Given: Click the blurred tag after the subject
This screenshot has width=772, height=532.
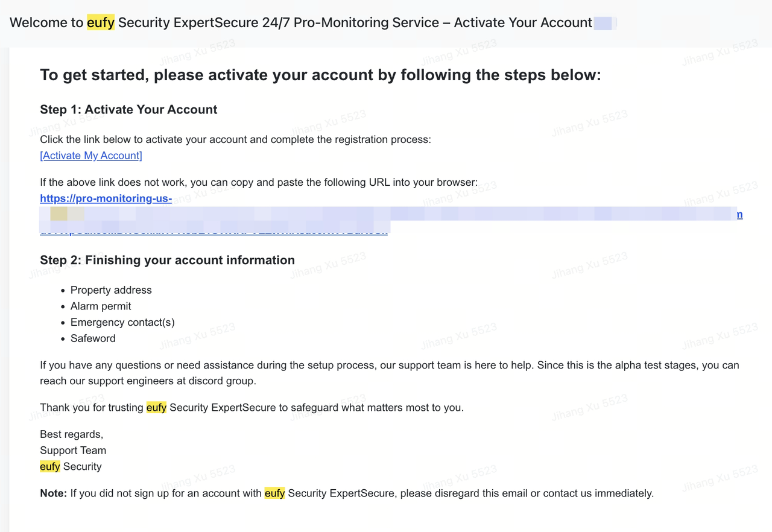Looking at the screenshot, I should pos(603,24).
